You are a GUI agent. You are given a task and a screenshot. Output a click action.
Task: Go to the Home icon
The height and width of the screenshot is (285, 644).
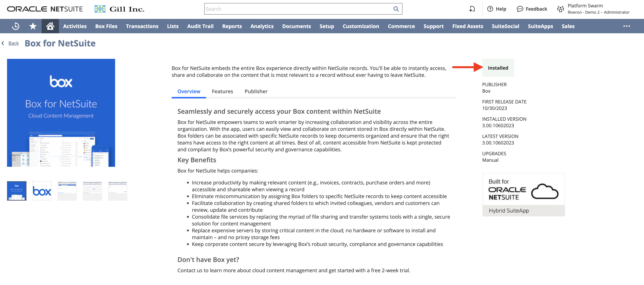[50, 26]
